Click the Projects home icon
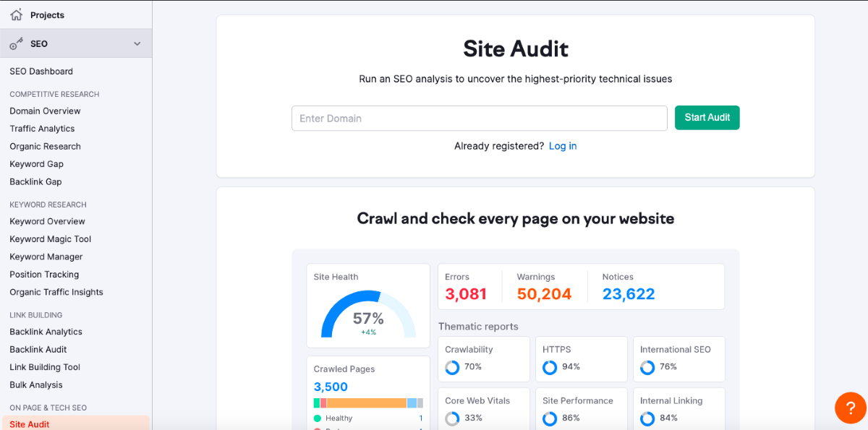 16,14
